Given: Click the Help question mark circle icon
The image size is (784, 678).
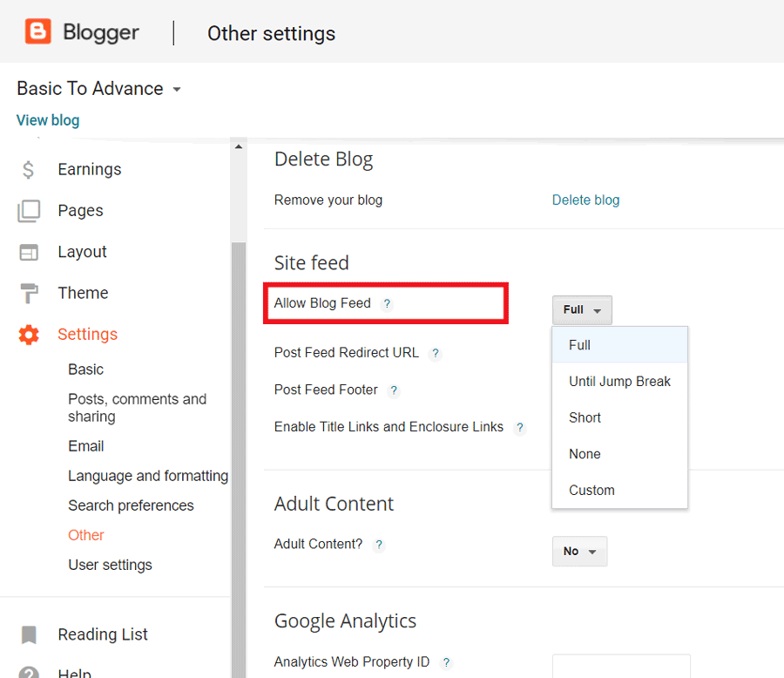Looking at the screenshot, I should (29, 673).
